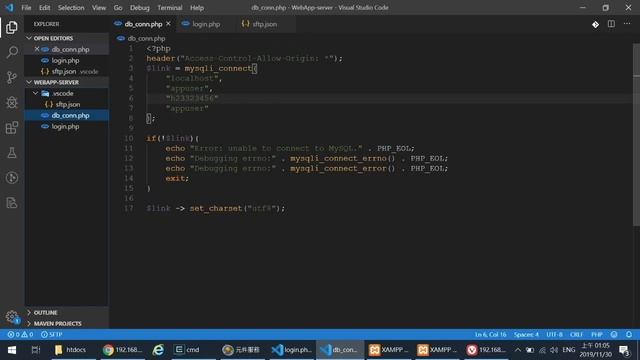Open the Source Control view
Viewport: 640px width, 360px height.
point(12,77)
